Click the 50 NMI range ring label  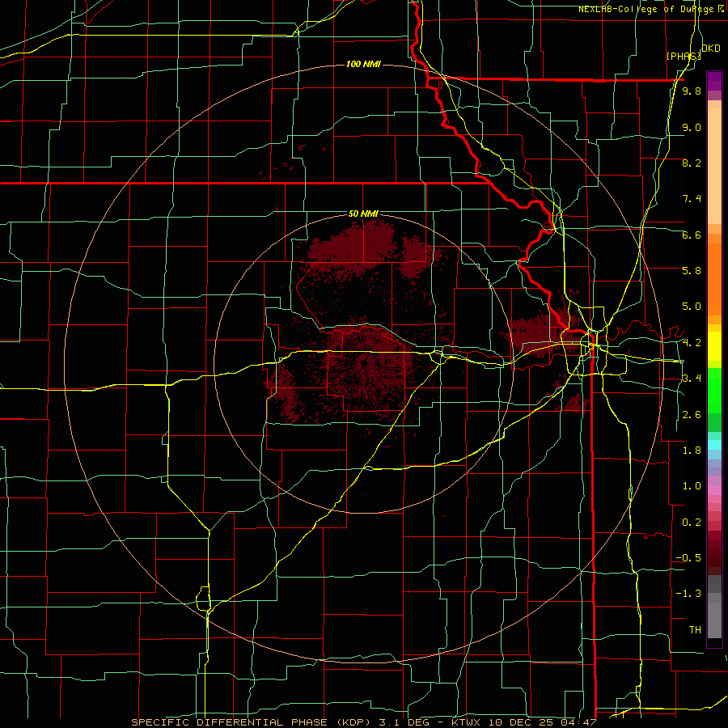click(x=363, y=214)
